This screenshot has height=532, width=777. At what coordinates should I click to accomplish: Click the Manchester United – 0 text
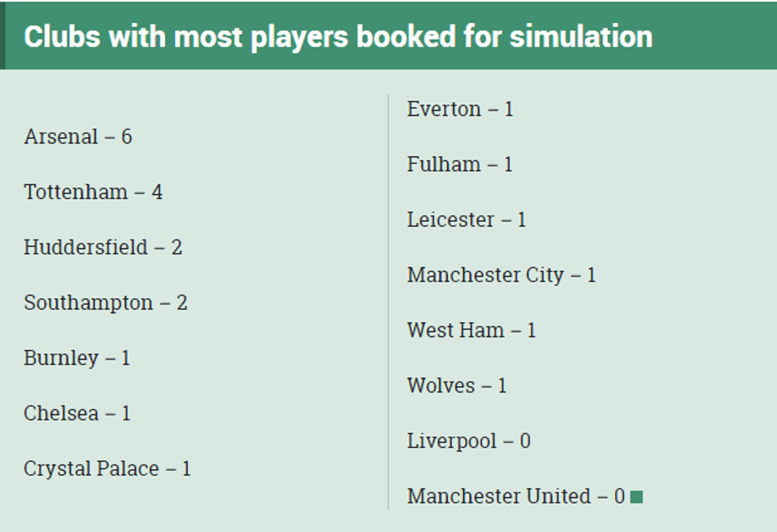click(516, 496)
